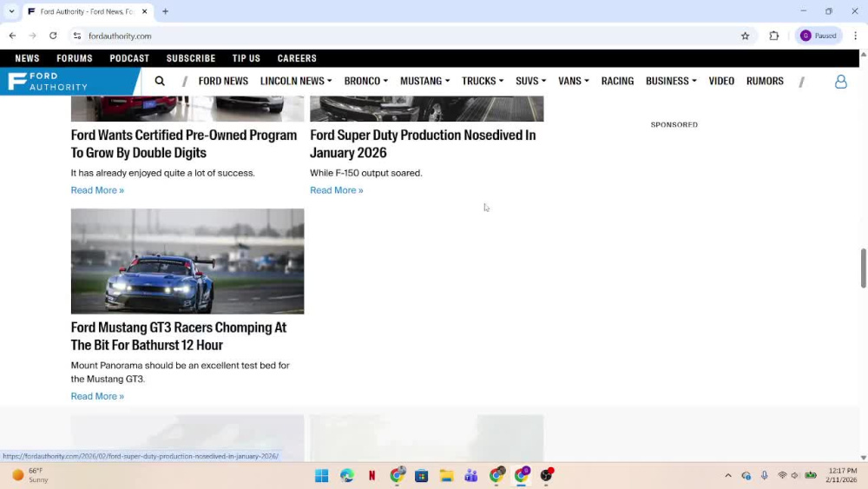
Task: Launch Microsoft Edge from the taskbar
Action: (x=346, y=475)
